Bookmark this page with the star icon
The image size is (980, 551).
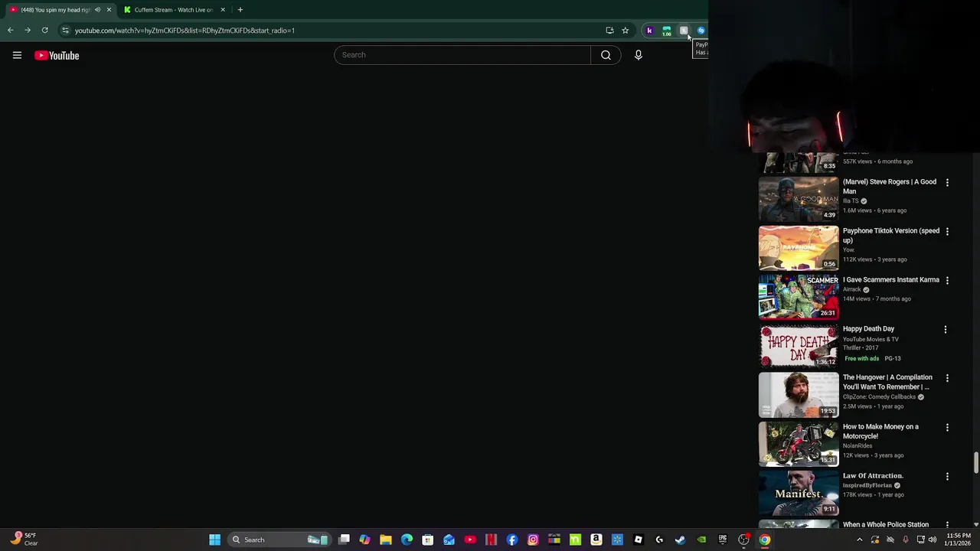(625, 31)
